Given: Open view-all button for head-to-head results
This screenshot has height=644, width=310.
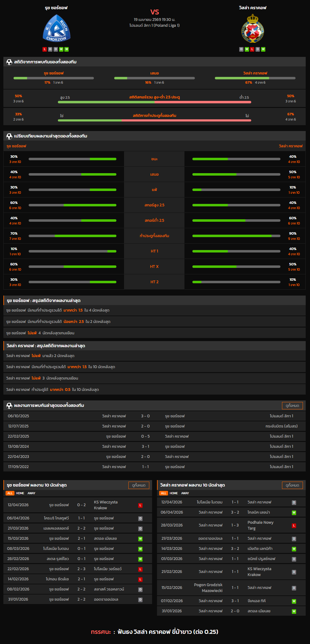Looking at the screenshot, I should pyautogui.click(x=292, y=406).
